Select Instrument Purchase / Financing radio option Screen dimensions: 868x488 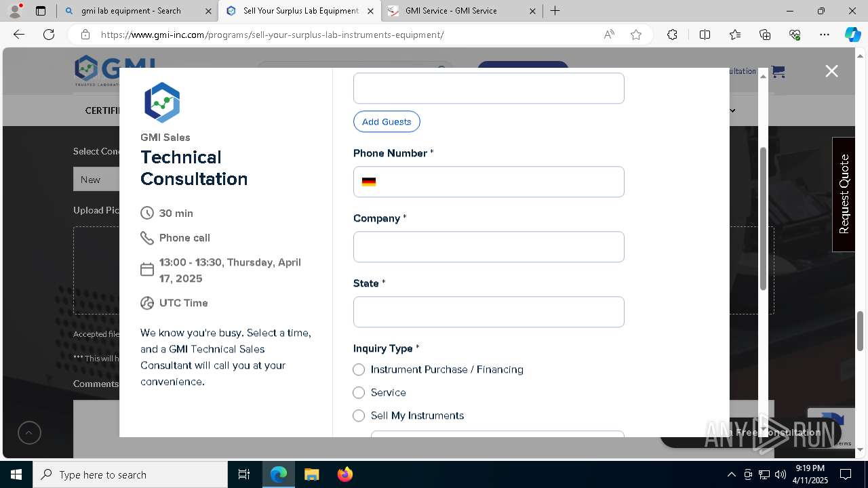(359, 369)
